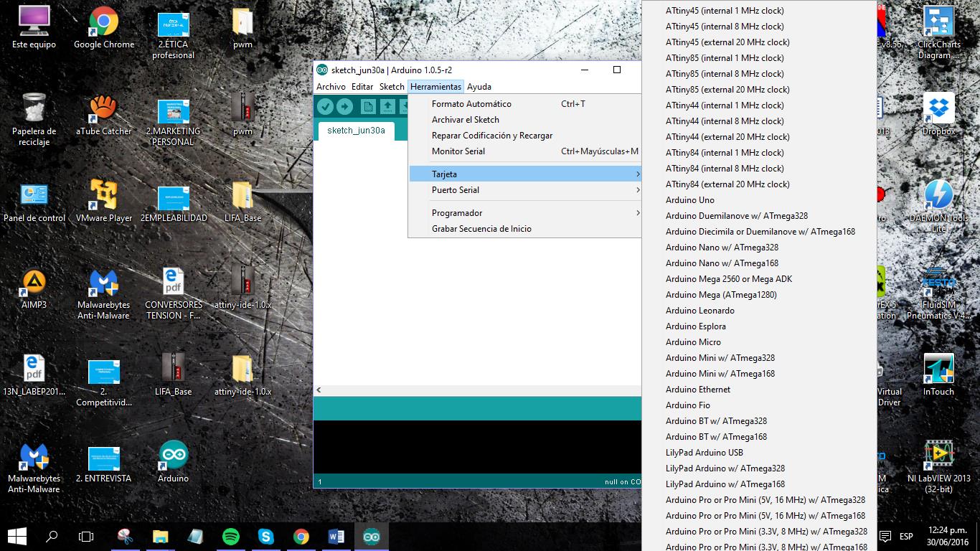
Task: Click the Verify checkmark button in Arduino
Action: click(325, 106)
